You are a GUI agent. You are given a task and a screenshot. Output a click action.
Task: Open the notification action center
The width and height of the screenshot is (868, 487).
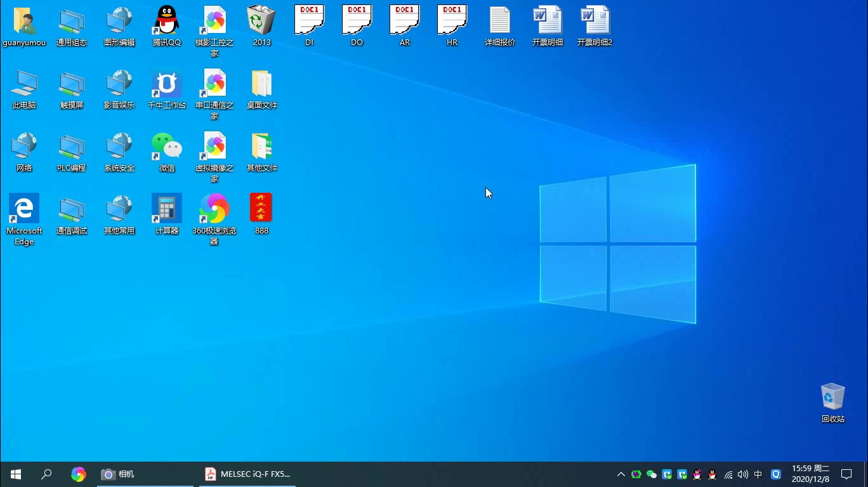(x=846, y=474)
